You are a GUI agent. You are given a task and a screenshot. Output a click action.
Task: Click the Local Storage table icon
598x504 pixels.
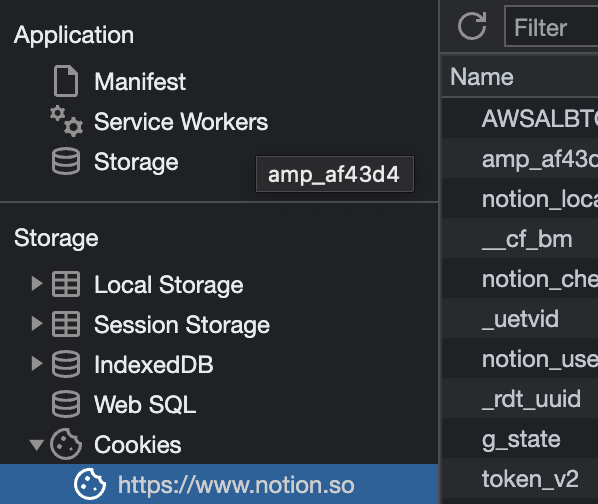point(66,284)
